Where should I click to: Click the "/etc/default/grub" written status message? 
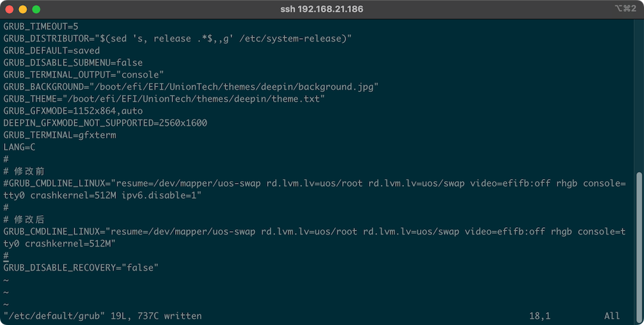[x=103, y=316]
